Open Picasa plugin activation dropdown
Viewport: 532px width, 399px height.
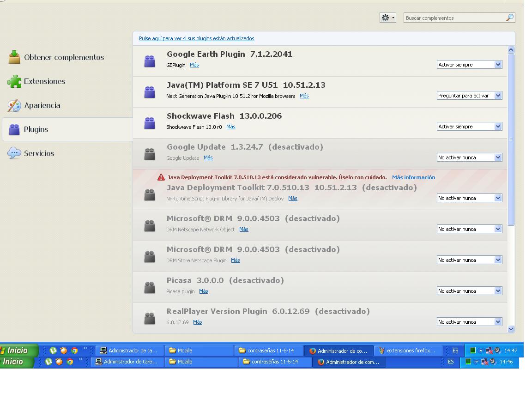click(x=469, y=291)
